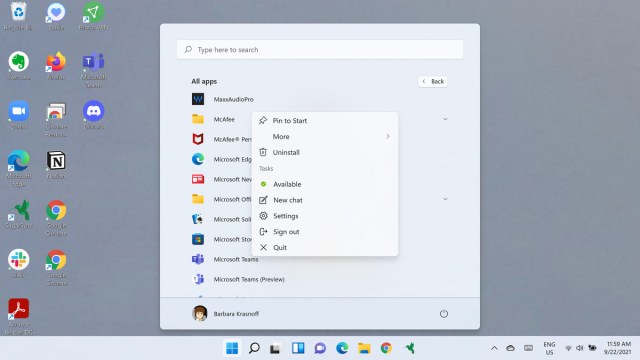Open Microsoft News in apps list
Screen dimensions: 640x360
(221, 179)
